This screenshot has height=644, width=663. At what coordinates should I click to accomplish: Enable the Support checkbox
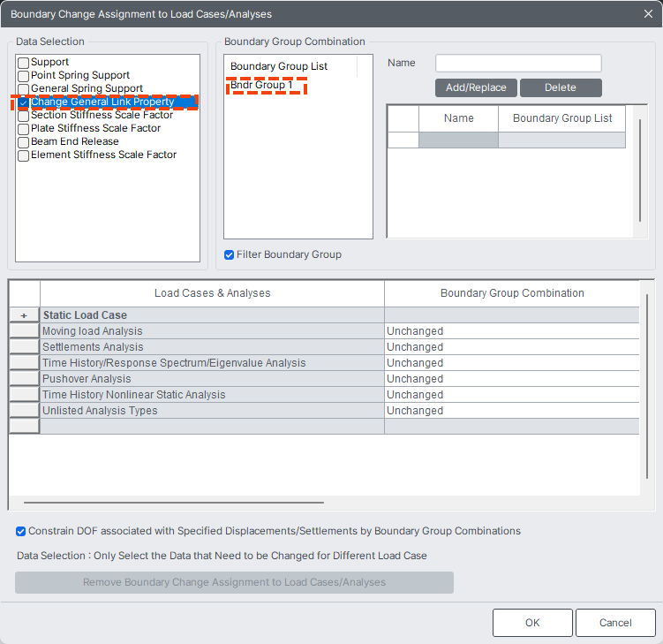(x=24, y=63)
